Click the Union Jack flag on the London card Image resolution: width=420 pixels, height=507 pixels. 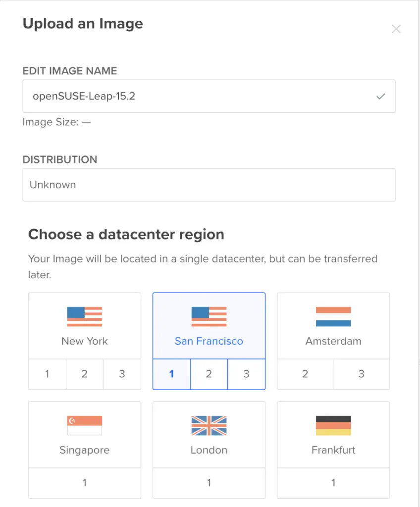(209, 425)
